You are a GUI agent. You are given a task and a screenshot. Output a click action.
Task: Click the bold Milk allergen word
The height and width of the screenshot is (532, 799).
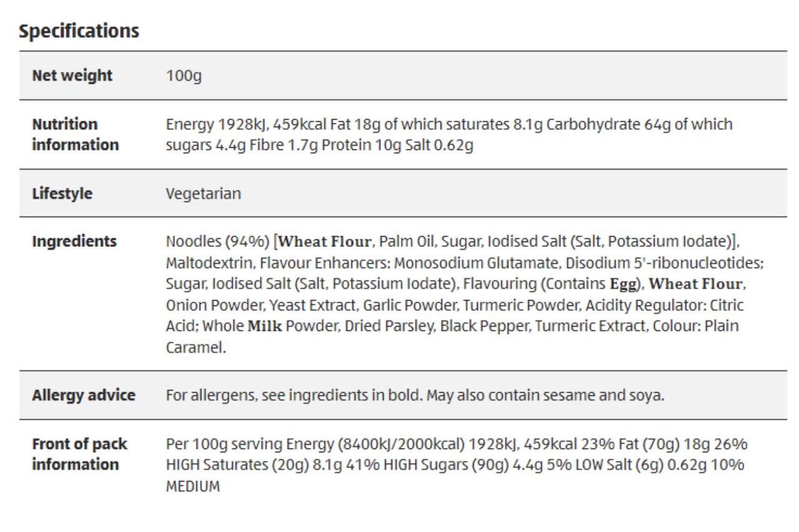tap(265, 326)
